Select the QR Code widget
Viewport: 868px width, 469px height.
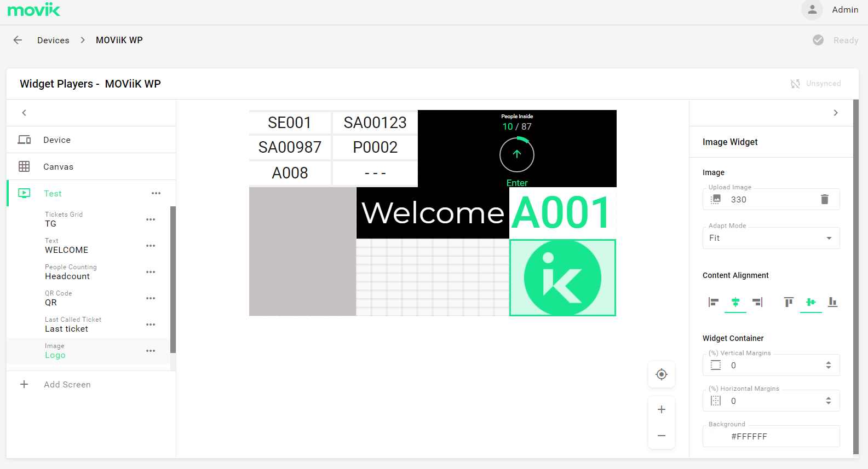point(88,298)
